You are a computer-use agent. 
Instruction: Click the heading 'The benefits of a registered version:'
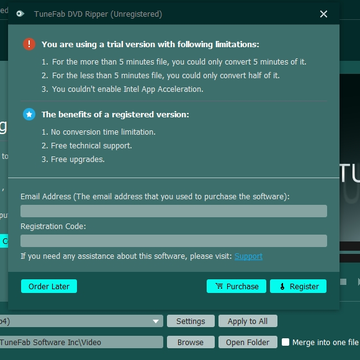(115, 115)
